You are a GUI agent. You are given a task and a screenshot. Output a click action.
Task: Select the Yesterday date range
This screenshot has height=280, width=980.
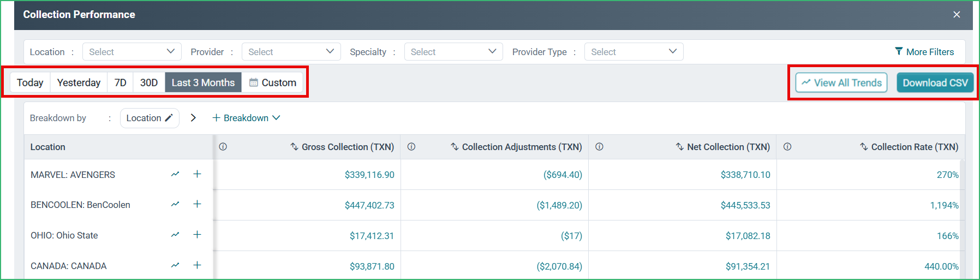[x=79, y=82]
